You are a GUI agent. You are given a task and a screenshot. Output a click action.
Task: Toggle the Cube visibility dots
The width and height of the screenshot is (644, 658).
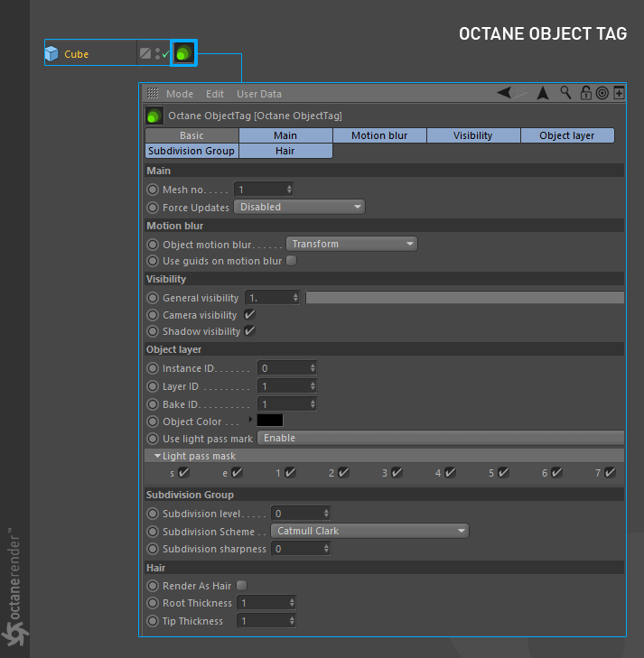click(157, 54)
